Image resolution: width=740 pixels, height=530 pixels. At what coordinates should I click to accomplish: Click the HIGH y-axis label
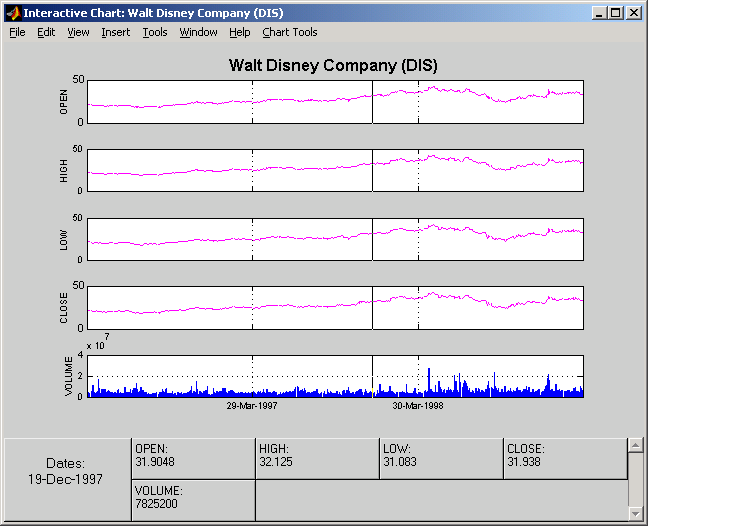(64, 170)
